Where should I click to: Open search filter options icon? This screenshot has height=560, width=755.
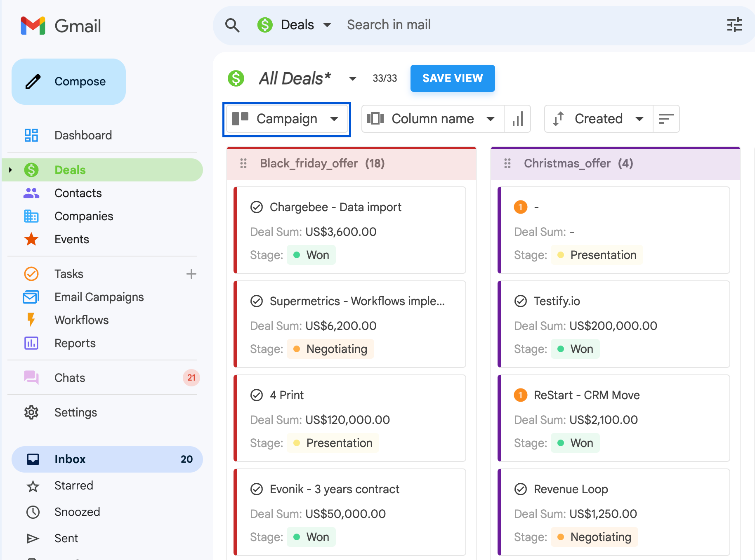[x=734, y=25]
